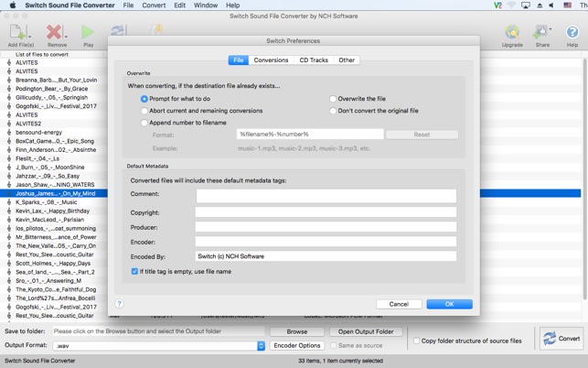Open the Help menu in menu bar

232,5
